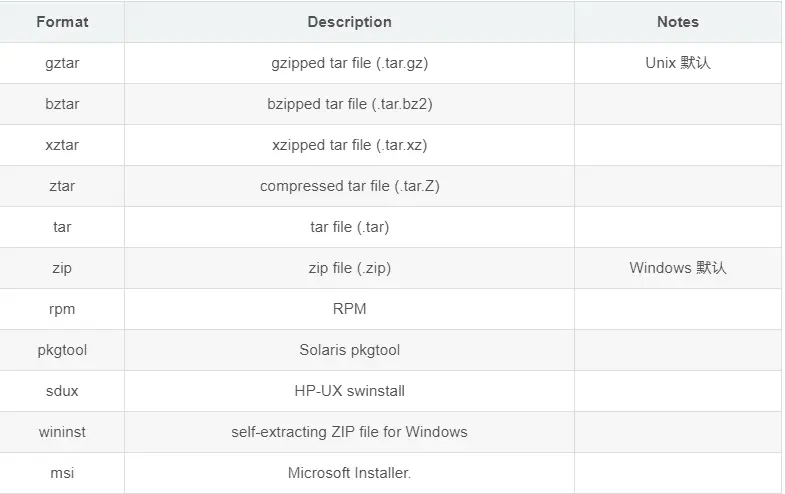This screenshot has width=785, height=494.
Task: Click the Format column header
Action: click(62, 22)
